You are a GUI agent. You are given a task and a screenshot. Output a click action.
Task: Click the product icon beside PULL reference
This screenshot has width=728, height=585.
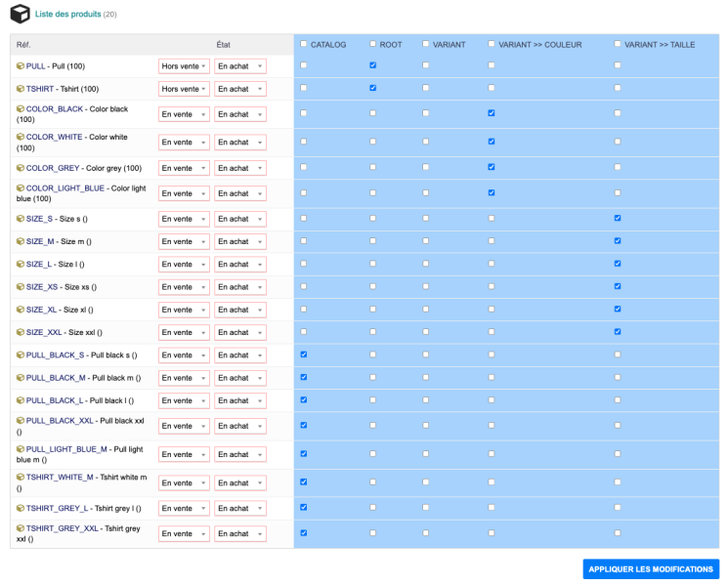click(x=20, y=65)
